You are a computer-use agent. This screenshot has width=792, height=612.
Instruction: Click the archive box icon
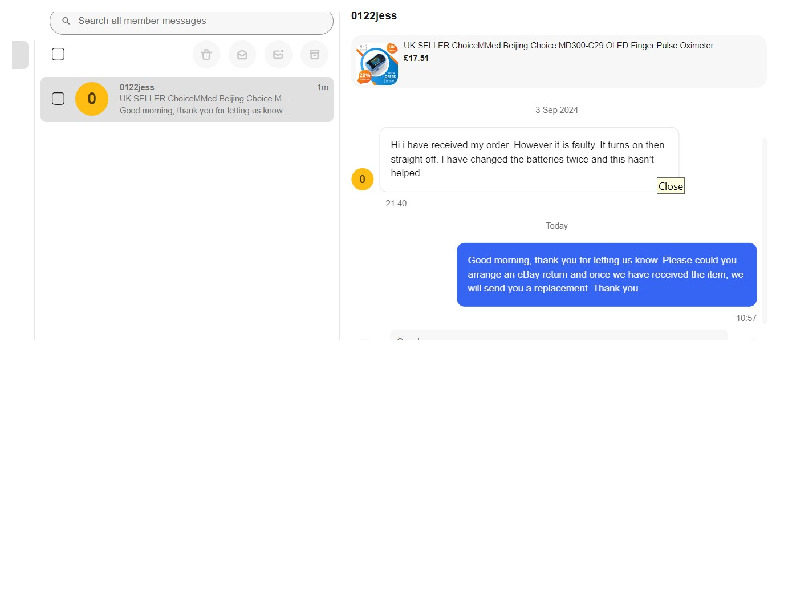pyautogui.click(x=314, y=54)
